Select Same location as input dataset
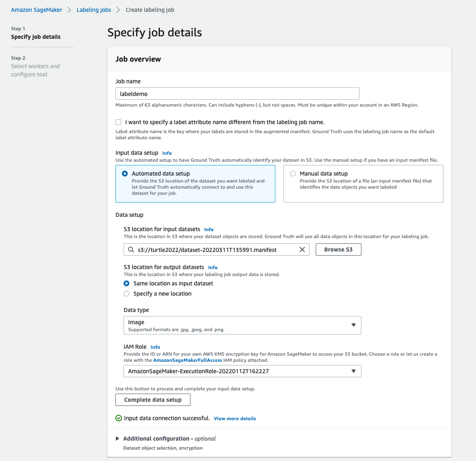This screenshot has height=461, width=476. pos(126,283)
